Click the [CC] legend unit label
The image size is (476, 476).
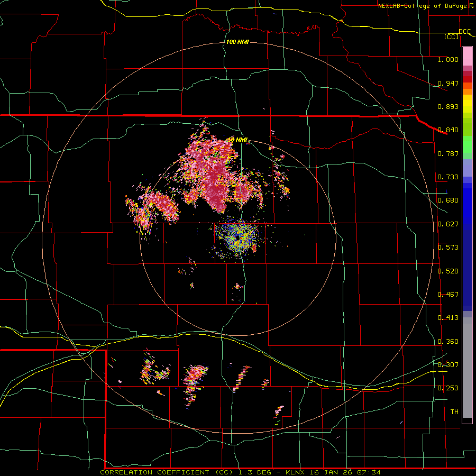pos(452,36)
